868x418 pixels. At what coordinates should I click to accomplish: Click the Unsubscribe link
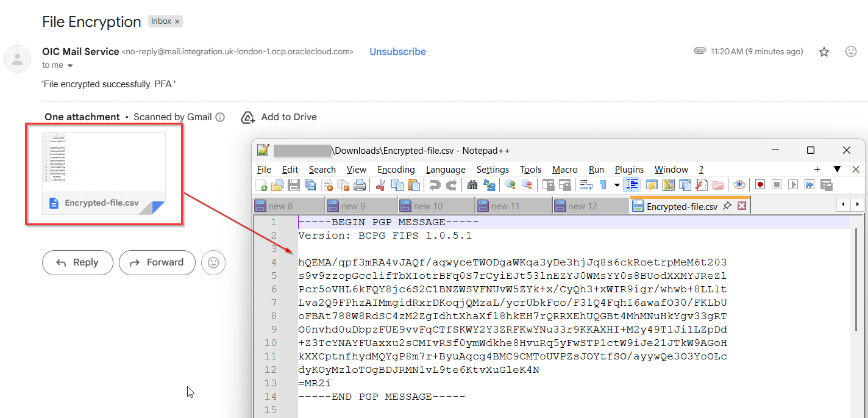tap(397, 52)
